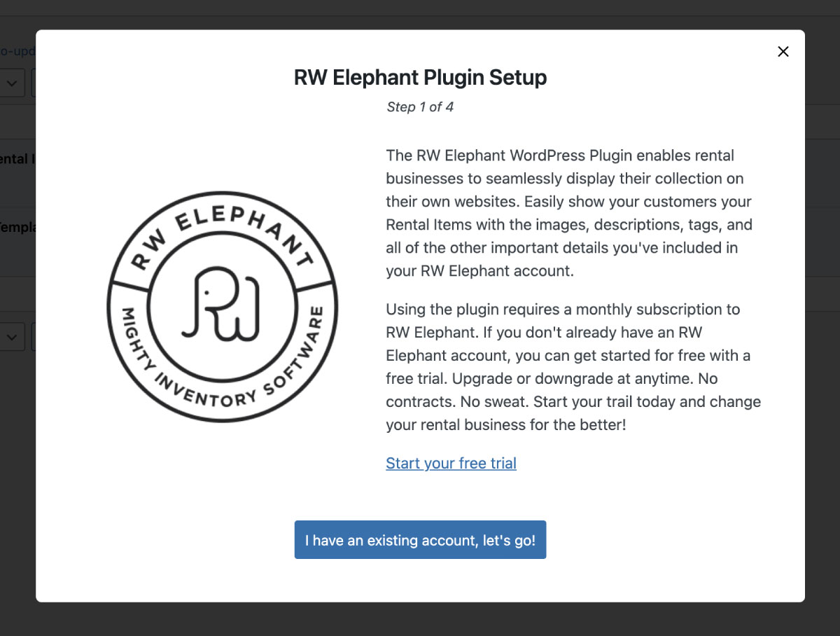Click the dimmed backdrop below the modal
The height and width of the screenshot is (636, 840).
point(420,619)
